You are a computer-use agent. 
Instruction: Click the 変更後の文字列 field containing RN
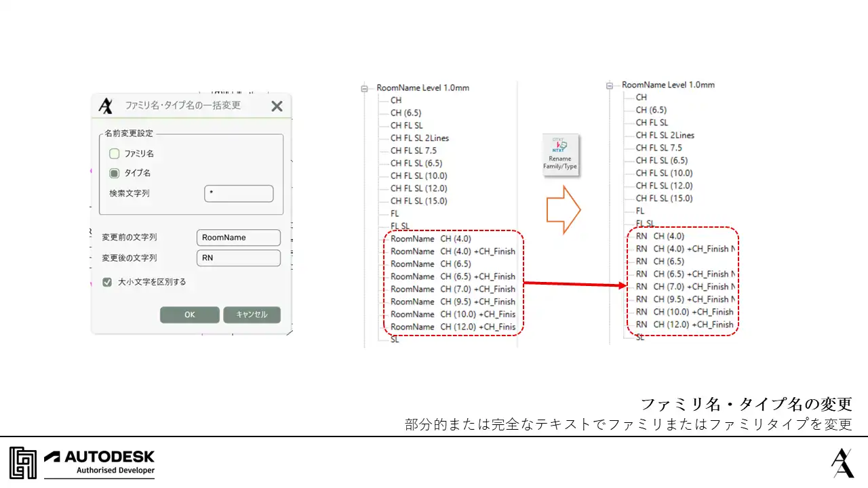(238, 258)
